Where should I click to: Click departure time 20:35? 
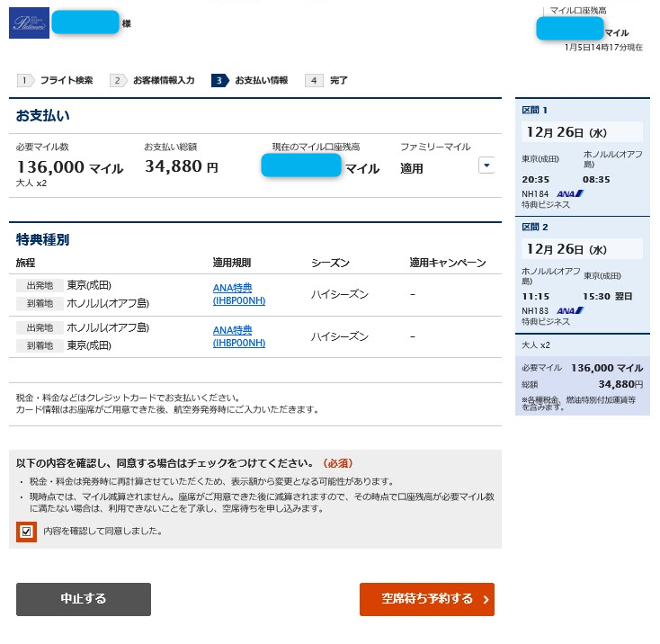tap(535, 180)
